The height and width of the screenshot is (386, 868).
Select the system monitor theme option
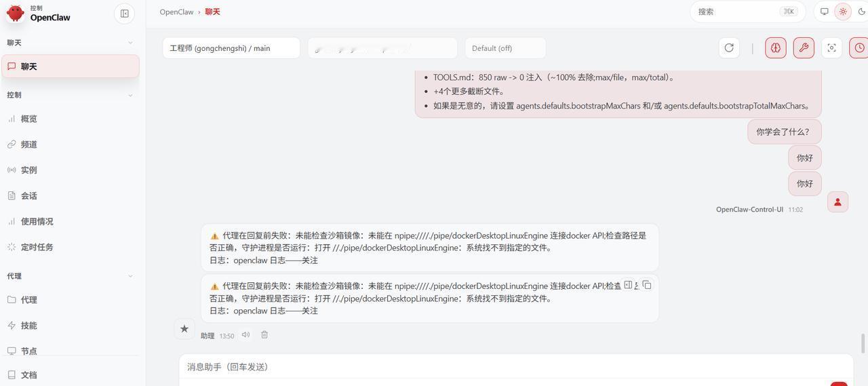point(825,12)
